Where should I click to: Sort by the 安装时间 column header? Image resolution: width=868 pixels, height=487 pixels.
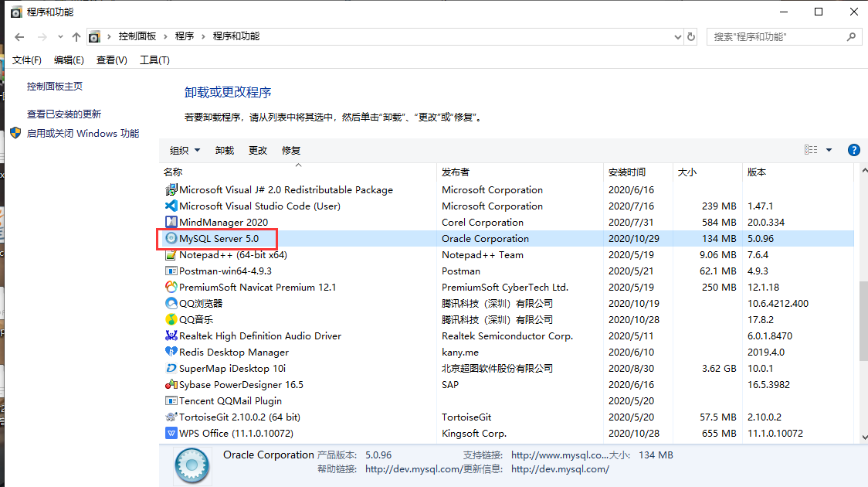[638, 172]
